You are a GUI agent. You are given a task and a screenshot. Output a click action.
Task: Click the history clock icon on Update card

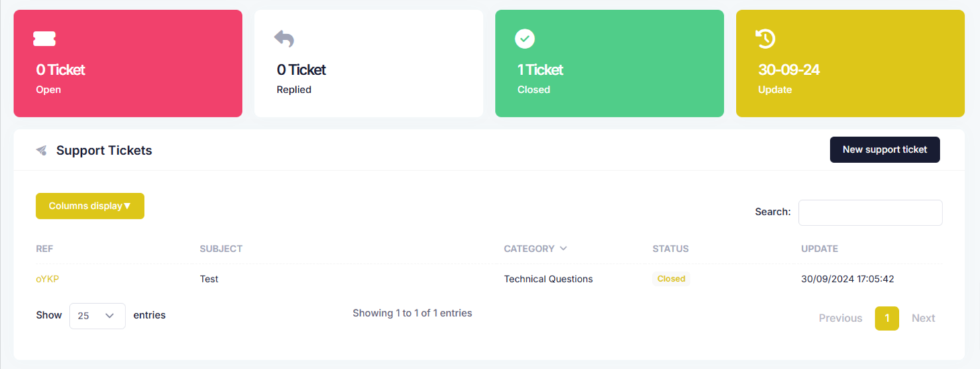(765, 39)
